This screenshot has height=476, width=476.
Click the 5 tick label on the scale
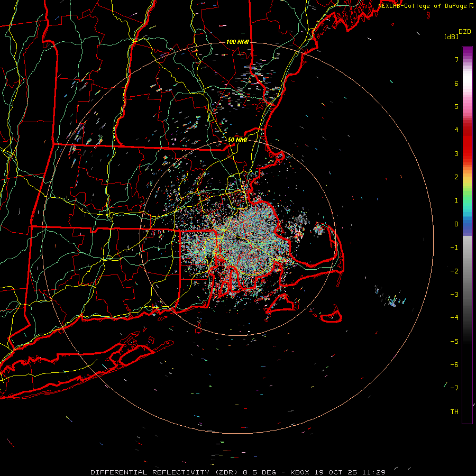pyautogui.click(x=456, y=106)
